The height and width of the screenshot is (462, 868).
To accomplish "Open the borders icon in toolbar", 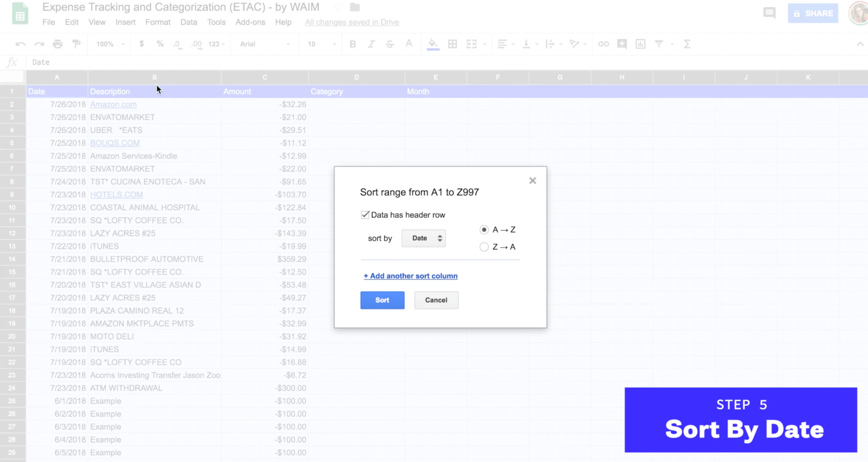I will tap(452, 44).
